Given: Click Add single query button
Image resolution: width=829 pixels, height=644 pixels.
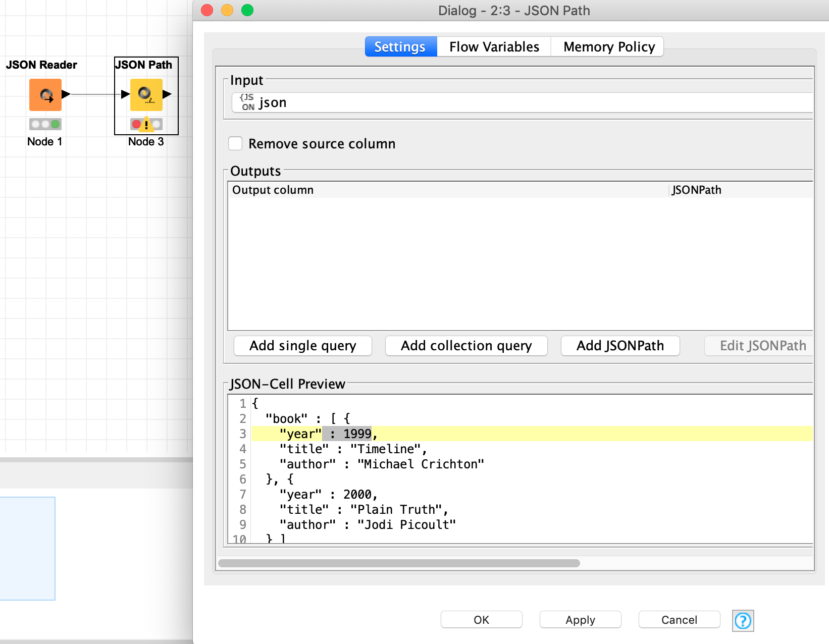Looking at the screenshot, I should coord(303,346).
